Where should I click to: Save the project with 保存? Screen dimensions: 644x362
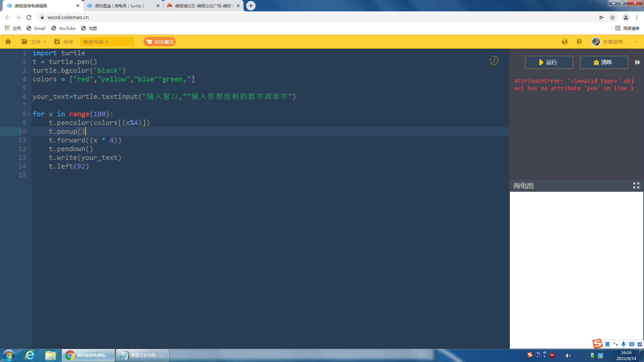click(64, 42)
